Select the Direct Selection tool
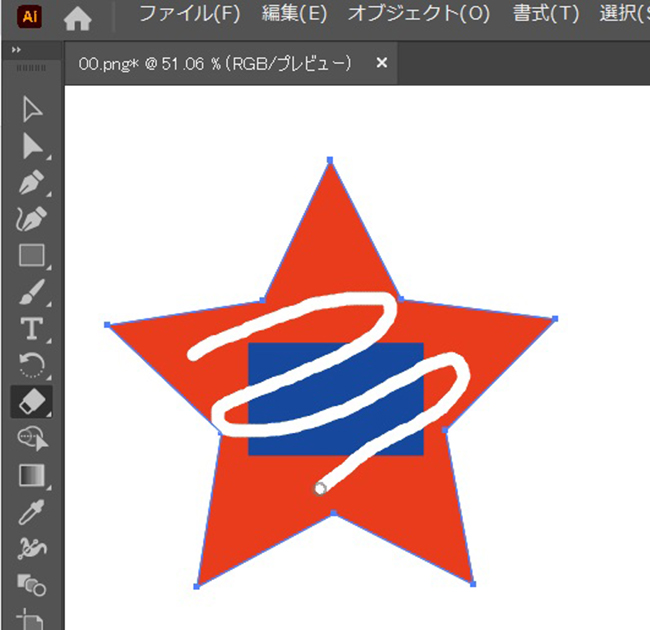This screenshot has width=650, height=630. [x=32, y=146]
